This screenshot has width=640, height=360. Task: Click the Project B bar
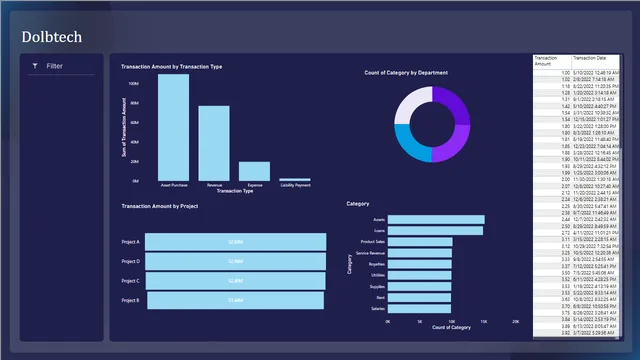coord(236,300)
